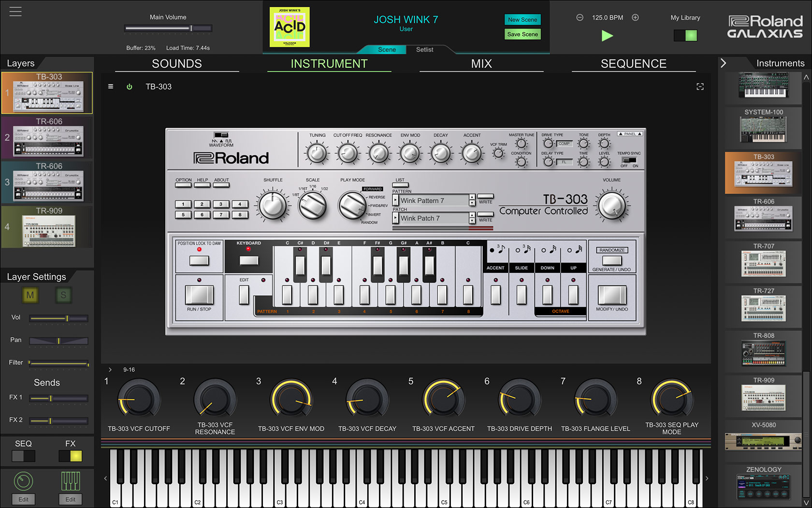Viewport: 812px width, 508px height.
Task: Collapse the Instruments panel chevron
Action: pyautogui.click(x=723, y=63)
